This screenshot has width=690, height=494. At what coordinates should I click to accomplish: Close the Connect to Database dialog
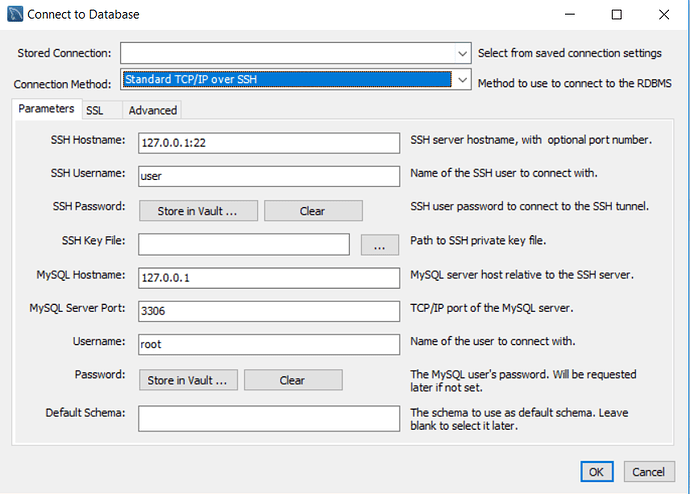[x=664, y=15]
